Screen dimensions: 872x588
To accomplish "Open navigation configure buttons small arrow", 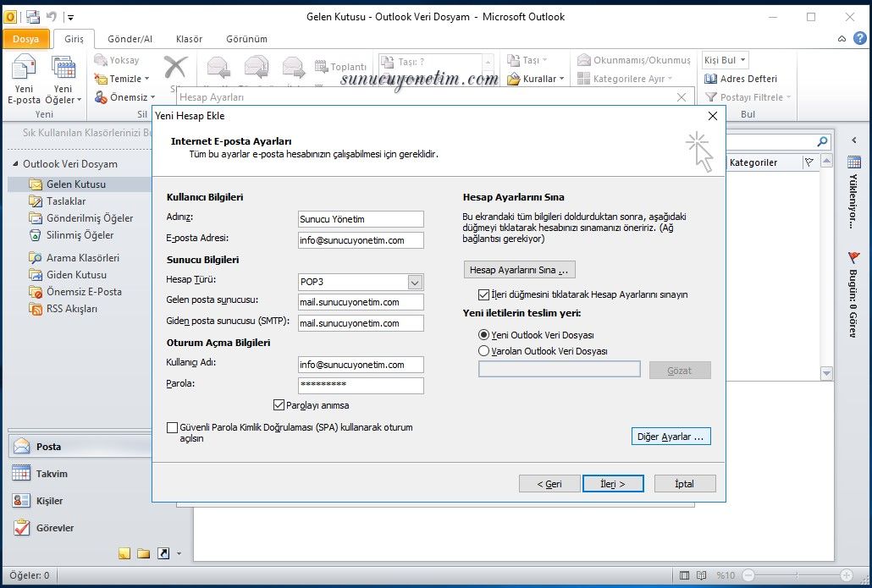I will point(179,553).
